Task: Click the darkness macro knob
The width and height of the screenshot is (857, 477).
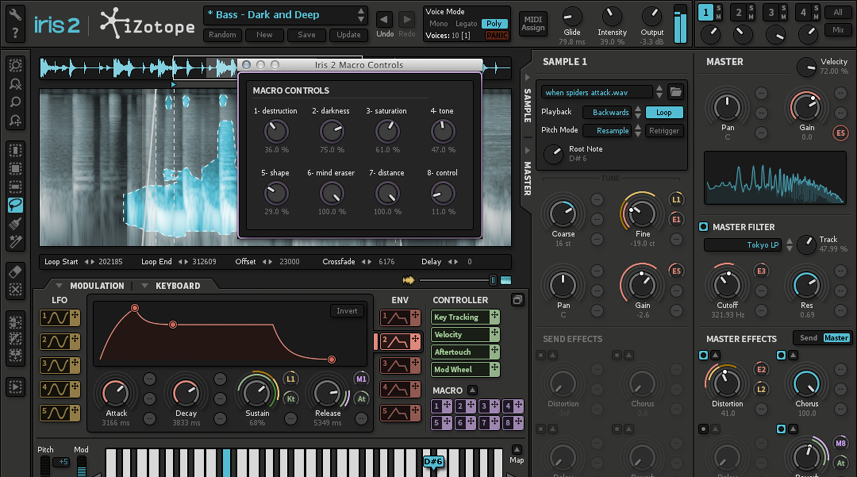Action: (x=331, y=131)
